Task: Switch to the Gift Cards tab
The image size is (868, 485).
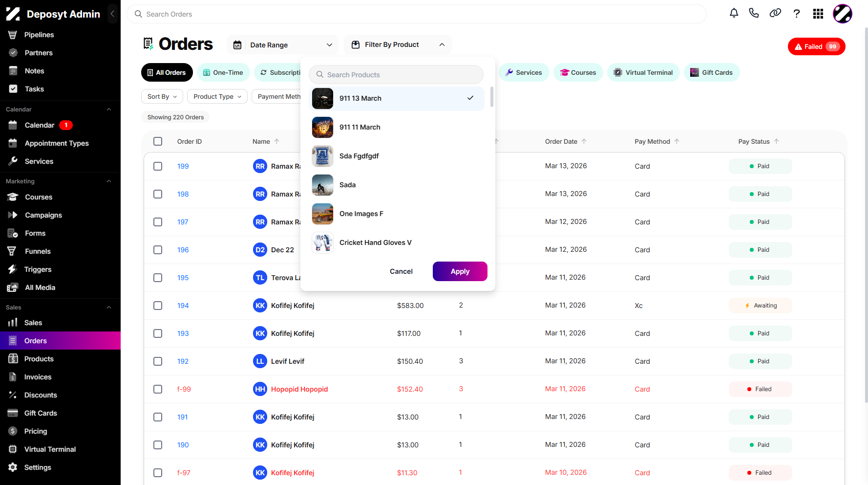Action: point(712,72)
